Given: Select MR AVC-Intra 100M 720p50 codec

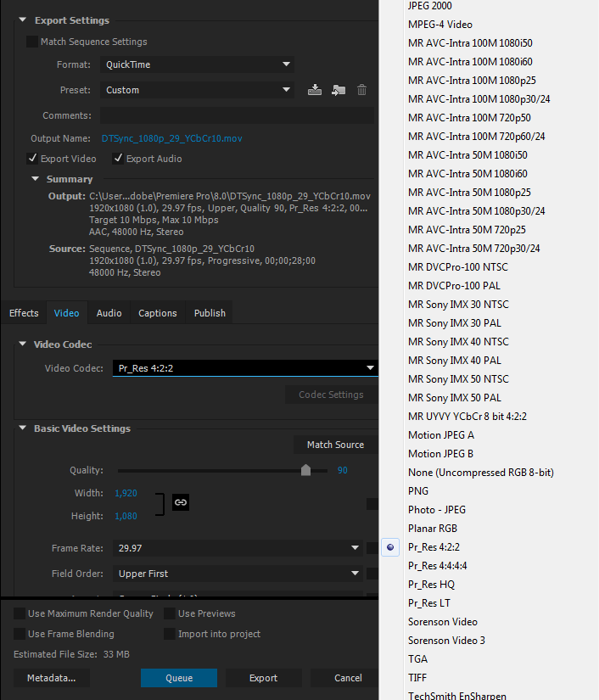Looking at the screenshot, I should pyautogui.click(x=469, y=118).
